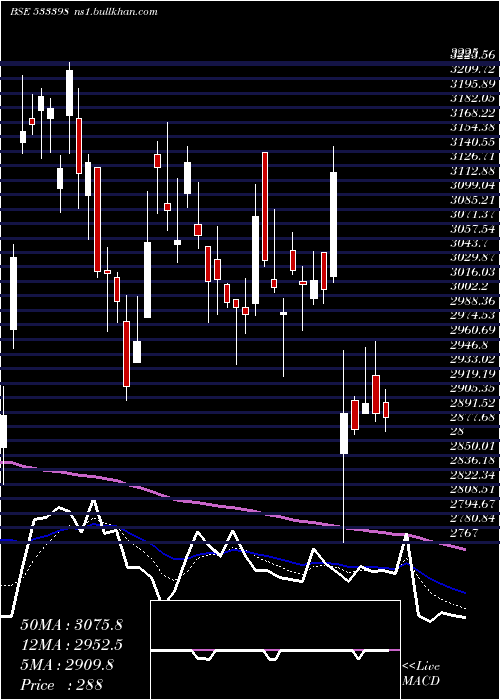Pick the 3112.88 price label

[472, 171]
